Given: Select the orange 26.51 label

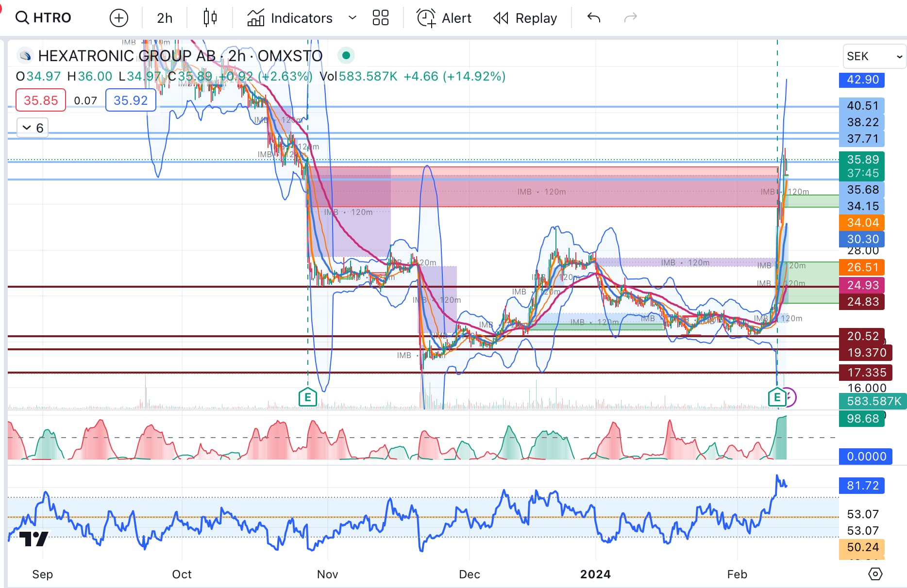Looking at the screenshot, I should click(x=862, y=267).
